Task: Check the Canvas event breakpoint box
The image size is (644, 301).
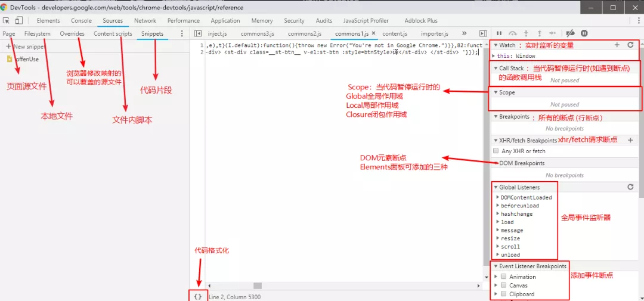Action: click(x=503, y=285)
